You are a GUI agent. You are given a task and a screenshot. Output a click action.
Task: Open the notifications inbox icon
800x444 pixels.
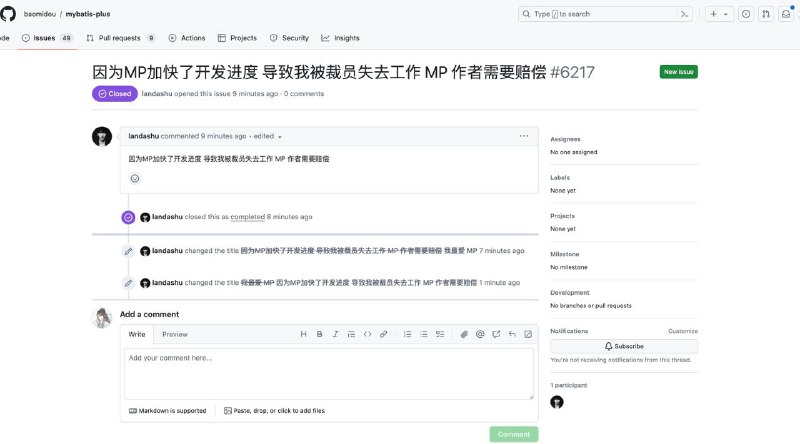pos(786,14)
